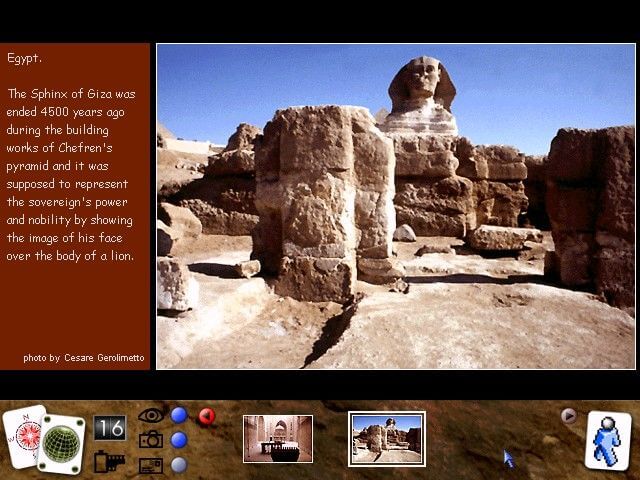This screenshot has width=640, height=480.
Task: Click the postcard icon
Action: (x=151, y=466)
